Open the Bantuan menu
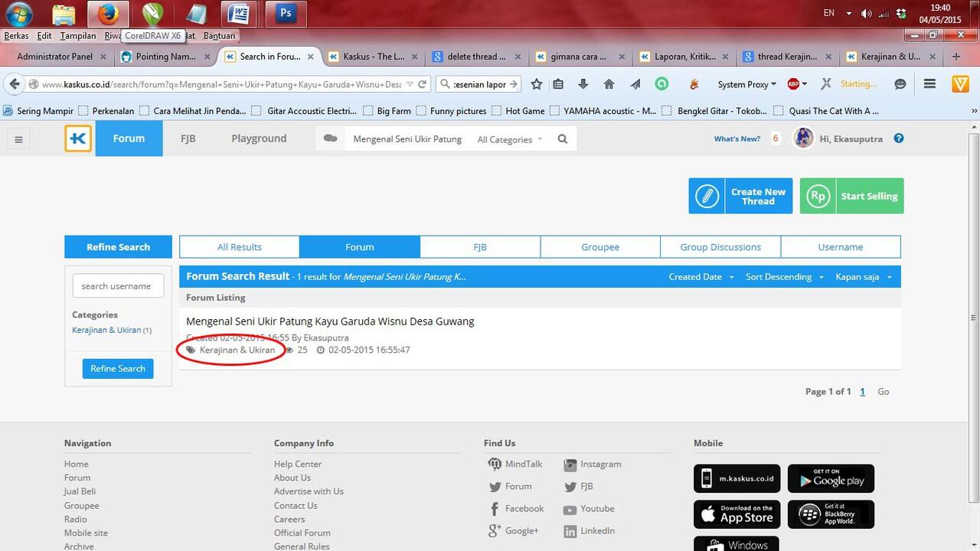The image size is (980, 551). (219, 36)
